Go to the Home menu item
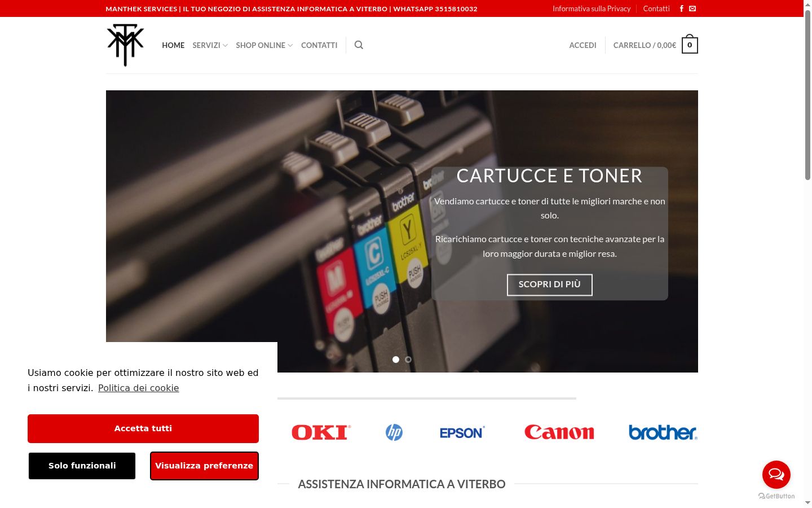 (173, 45)
